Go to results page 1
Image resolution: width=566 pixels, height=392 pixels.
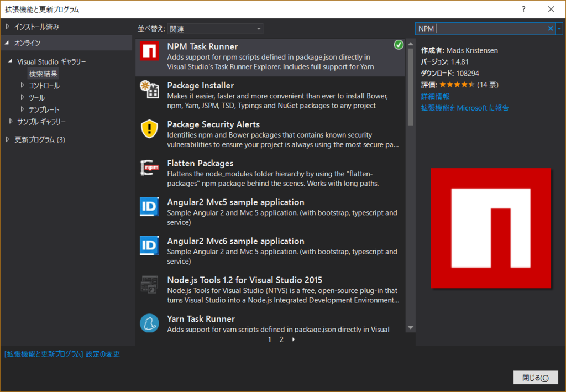click(x=270, y=339)
